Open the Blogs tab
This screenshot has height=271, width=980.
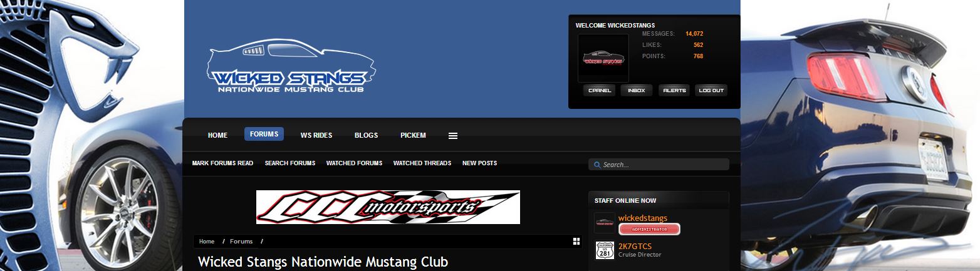click(x=366, y=135)
